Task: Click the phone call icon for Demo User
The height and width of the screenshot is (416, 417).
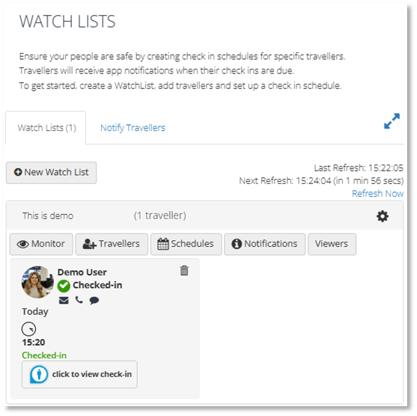Action: click(79, 300)
